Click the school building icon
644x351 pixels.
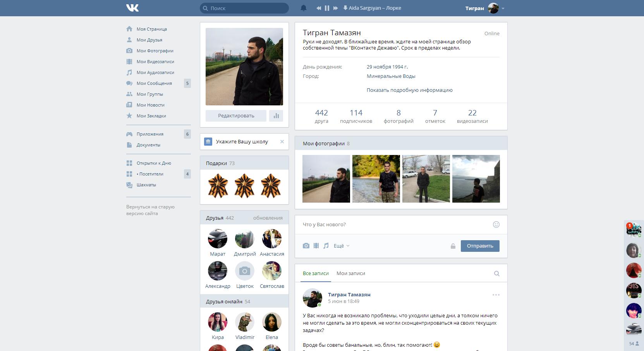click(208, 141)
